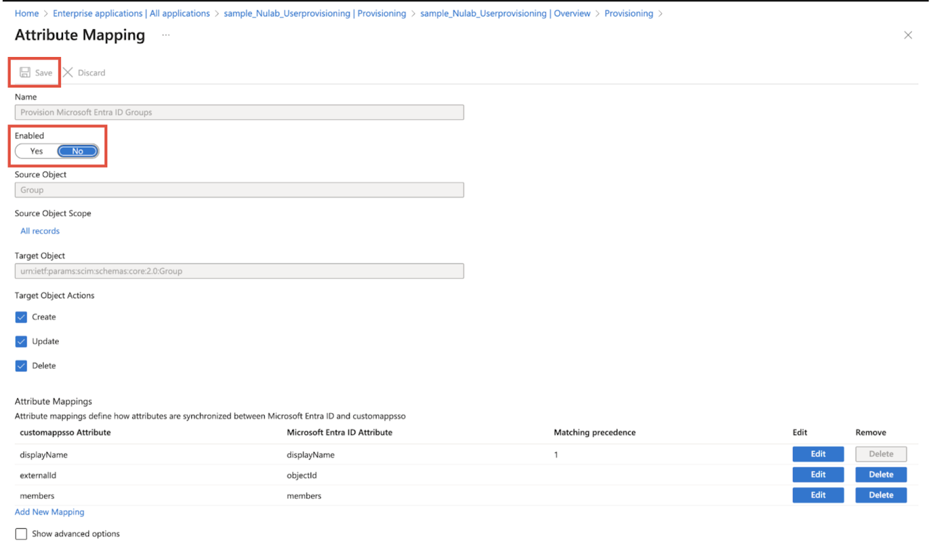This screenshot has height=560, width=941.
Task: Select customappsso Attribute column header
Action: click(65, 432)
